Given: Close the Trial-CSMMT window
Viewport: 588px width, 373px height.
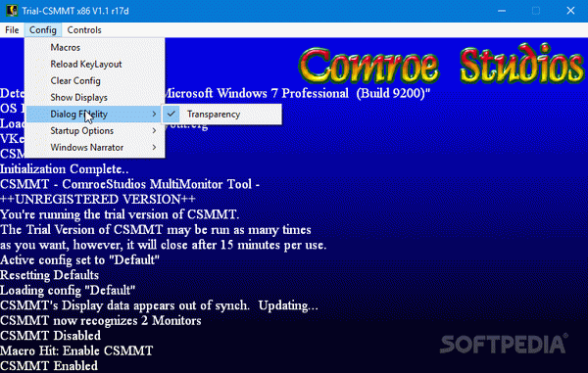Looking at the screenshot, I should pos(570,11).
